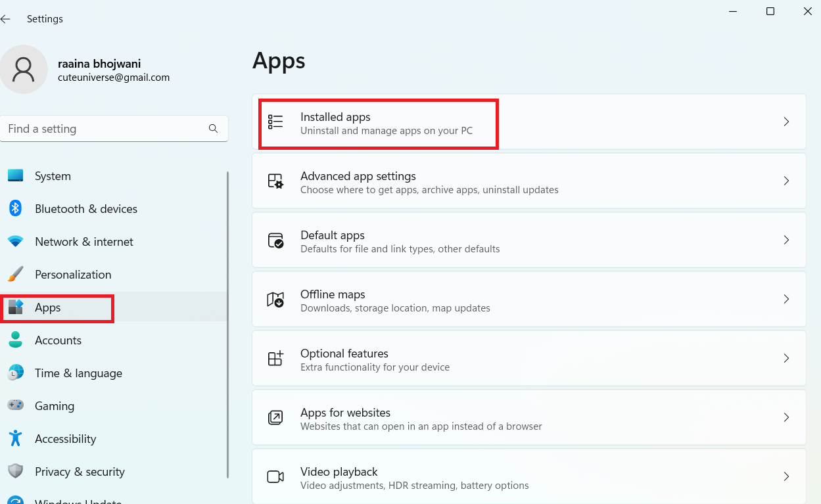The image size is (821, 504).
Task: Expand Installed apps using its chevron
Action: pos(786,122)
